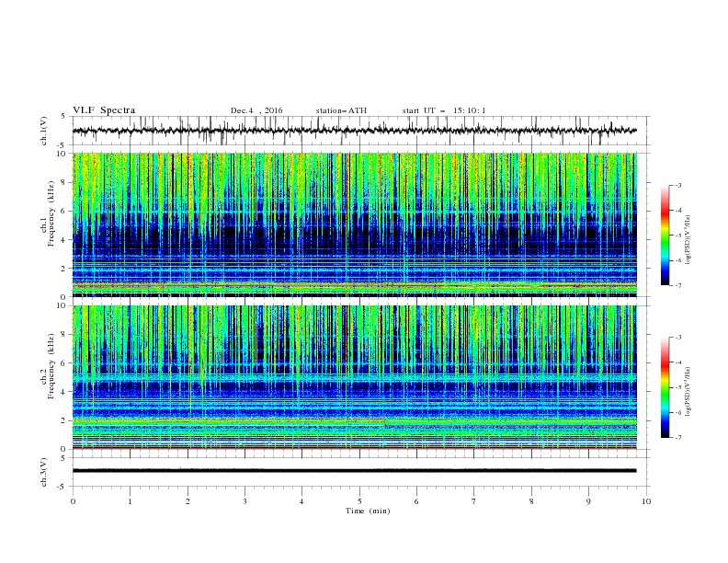Click the "5" minute tick on time axis
This screenshot has height=563, width=728.
(359, 501)
